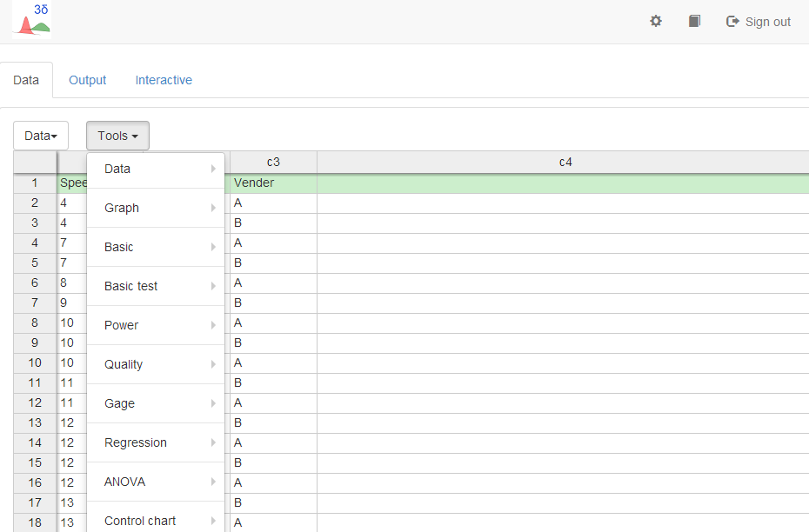This screenshot has width=809, height=532.
Task: Open the Basic submenu
Action: pos(156,247)
